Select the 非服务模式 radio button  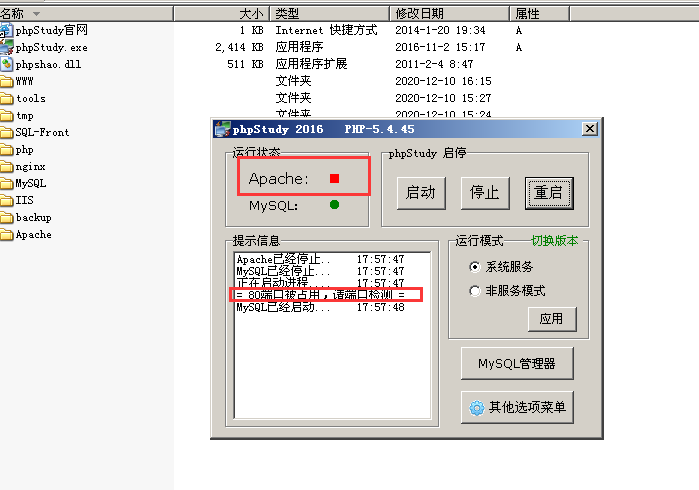point(475,291)
